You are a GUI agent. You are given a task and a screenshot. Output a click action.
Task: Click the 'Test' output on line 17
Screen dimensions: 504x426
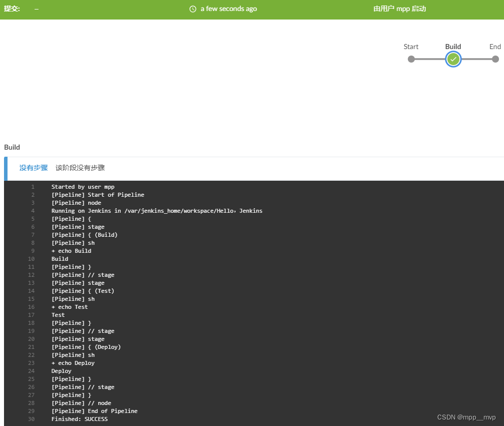coord(58,315)
